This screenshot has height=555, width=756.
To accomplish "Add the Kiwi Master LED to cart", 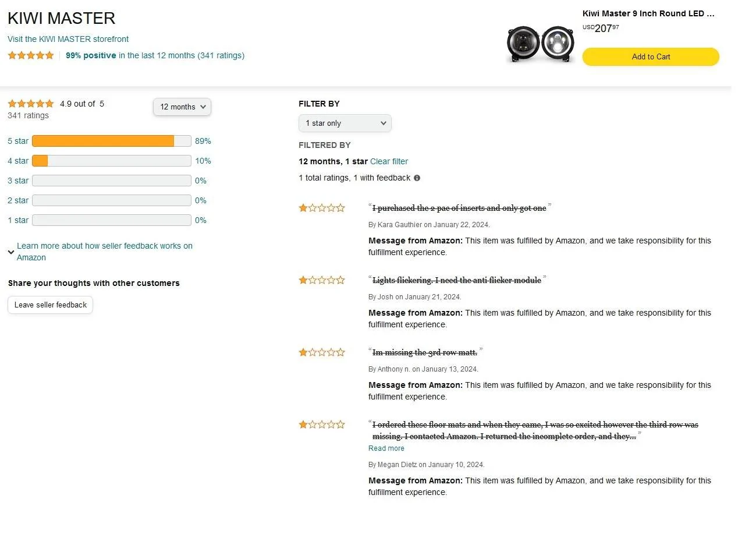I will click(x=651, y=56).
